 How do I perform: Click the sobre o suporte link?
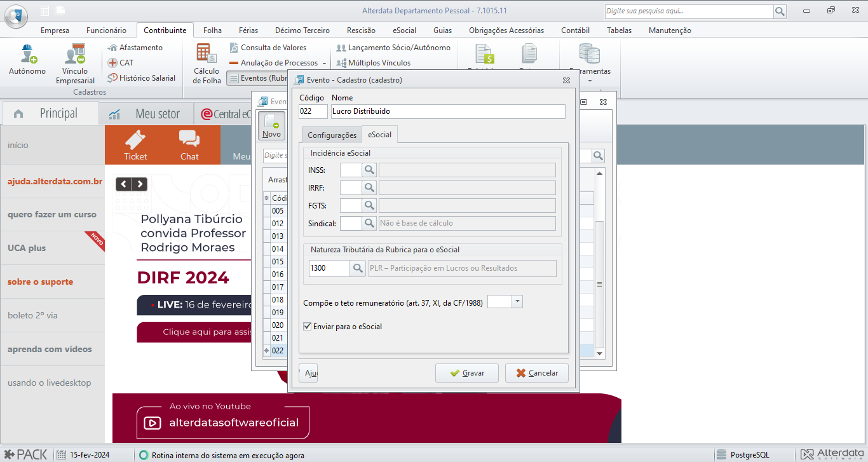[x=40, y=282]
